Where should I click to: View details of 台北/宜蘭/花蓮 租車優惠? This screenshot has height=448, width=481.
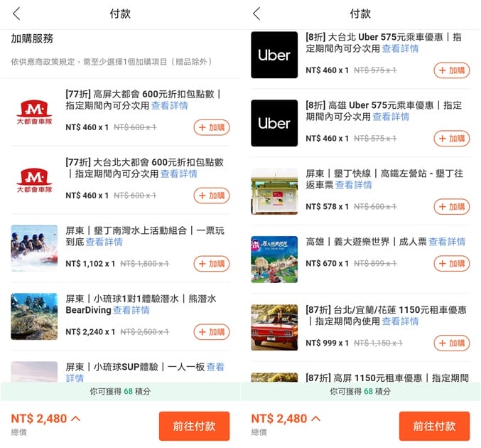pyautogui.click(x=400, y=321)
